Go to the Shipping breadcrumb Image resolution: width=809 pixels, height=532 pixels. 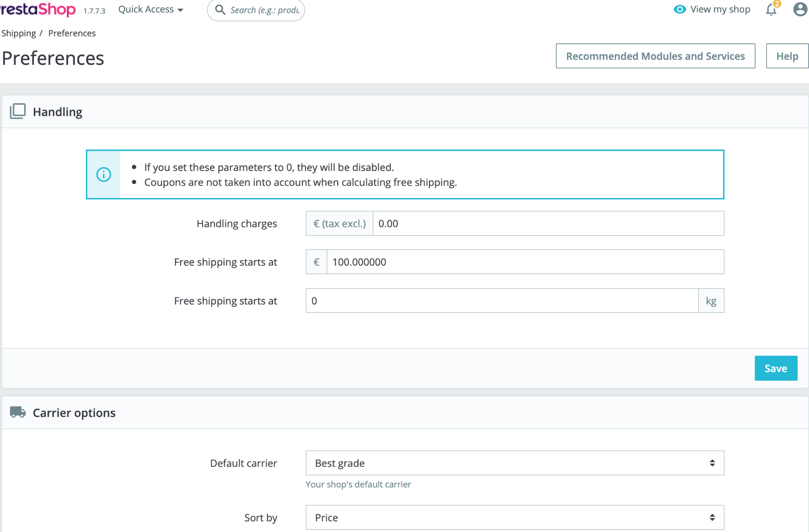coord(19,33)
